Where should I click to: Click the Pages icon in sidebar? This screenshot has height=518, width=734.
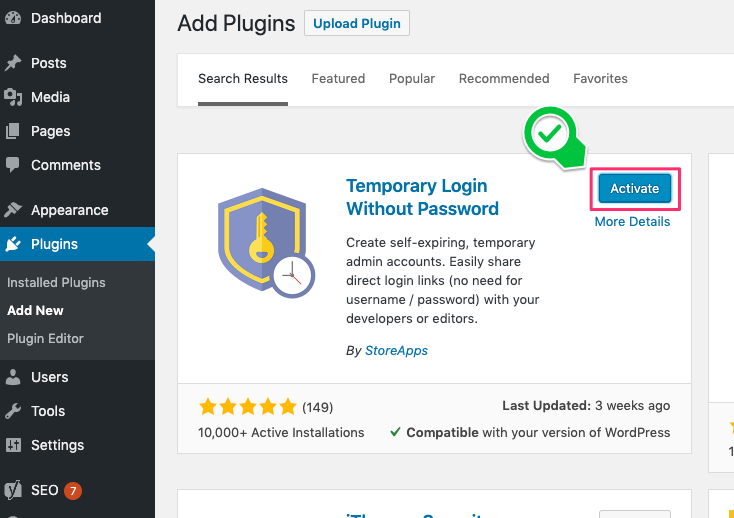click(13, 131)
